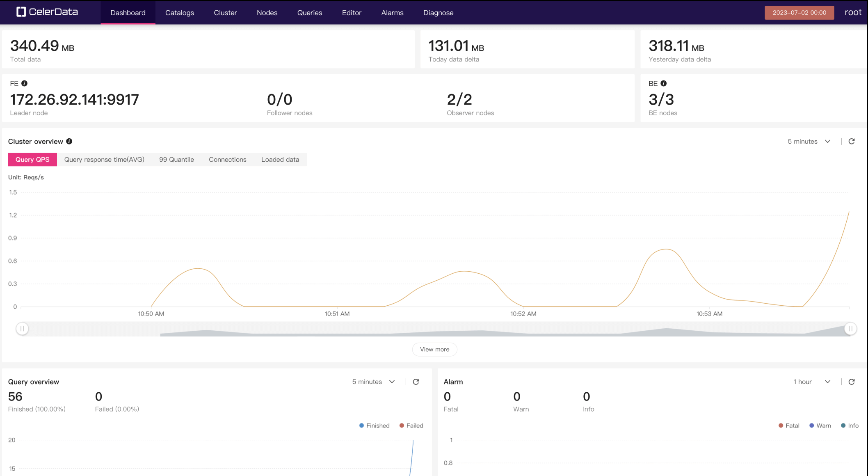
Task: Refresh the Cluster overview chart
Action: [852, 141]
